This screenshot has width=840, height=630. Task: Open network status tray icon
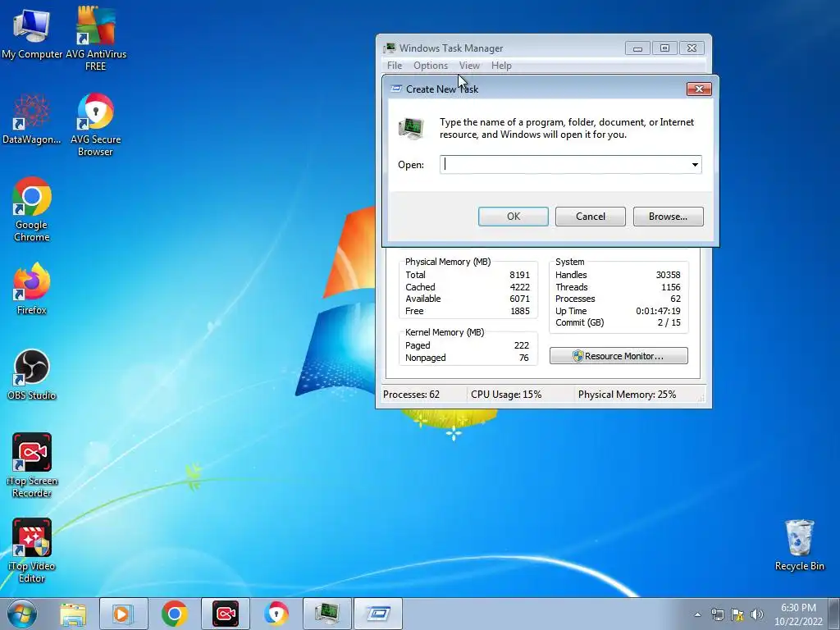point(717,614)
